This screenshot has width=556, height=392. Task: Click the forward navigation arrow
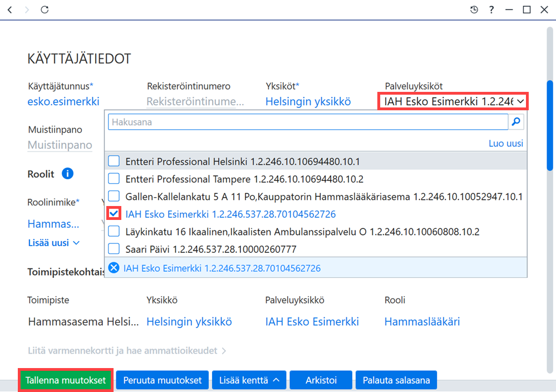point(27,9)
